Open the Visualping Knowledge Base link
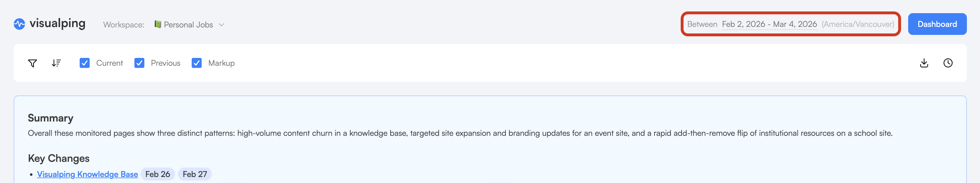 [x=87, y=174]
